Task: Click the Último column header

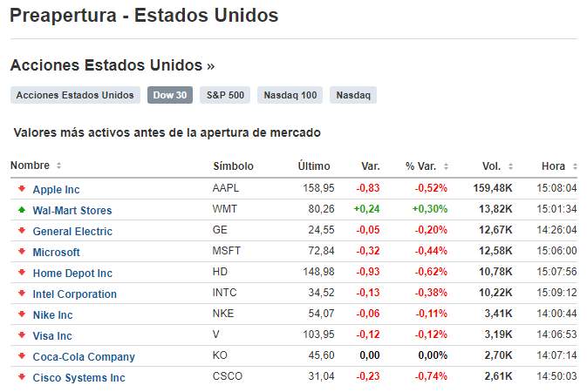Action: click(314, 166)
